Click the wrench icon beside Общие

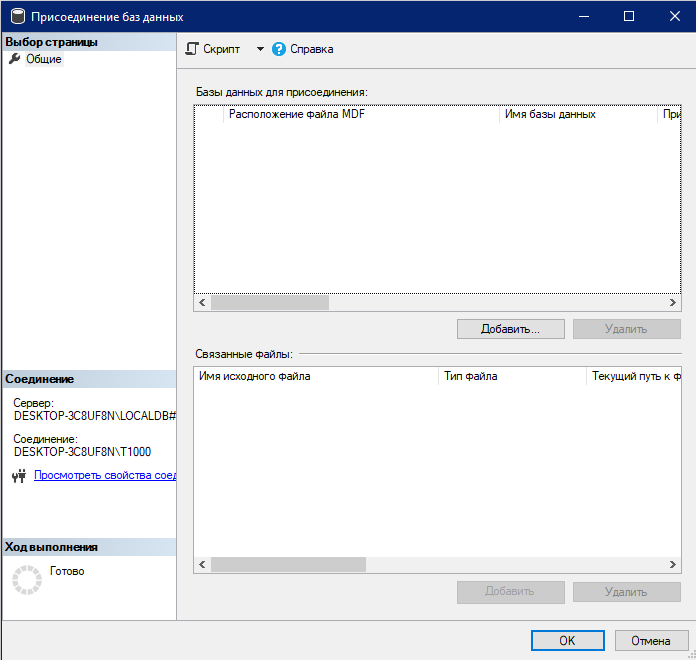point(14,60)
